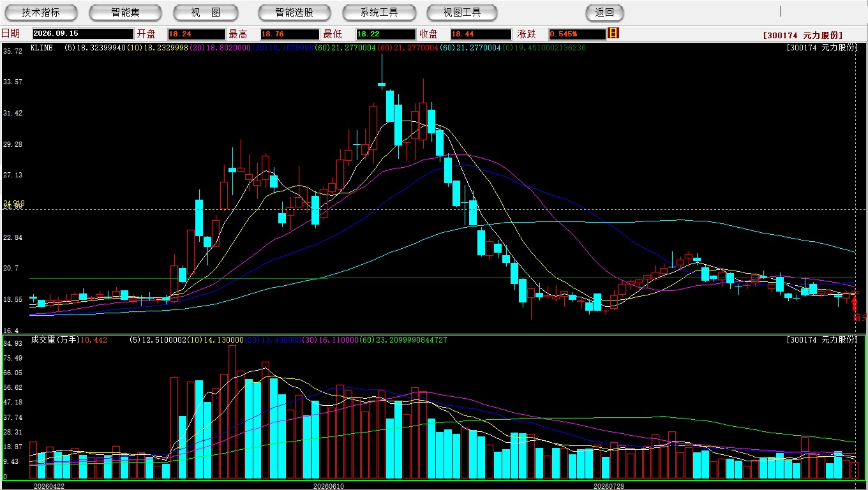Click the 31.42 price axis label
Screen dimensions: 868x490
click(13, 113)
